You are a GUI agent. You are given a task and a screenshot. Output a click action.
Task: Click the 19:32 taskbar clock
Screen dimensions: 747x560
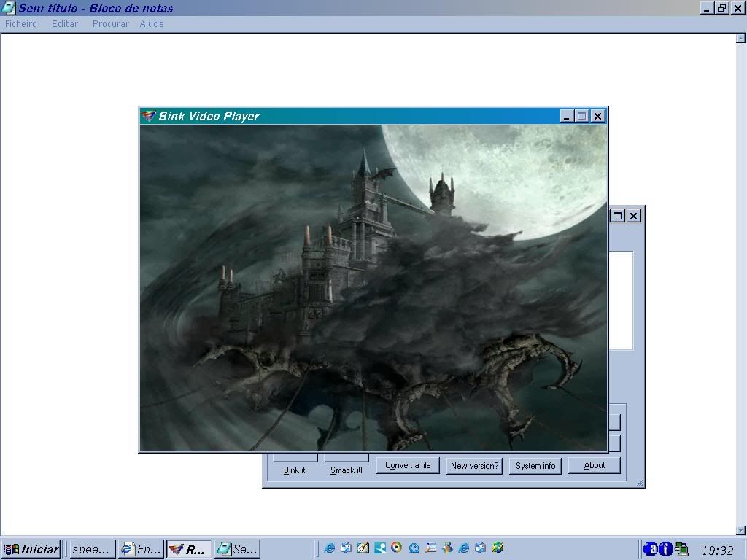[x=717, y=551]
